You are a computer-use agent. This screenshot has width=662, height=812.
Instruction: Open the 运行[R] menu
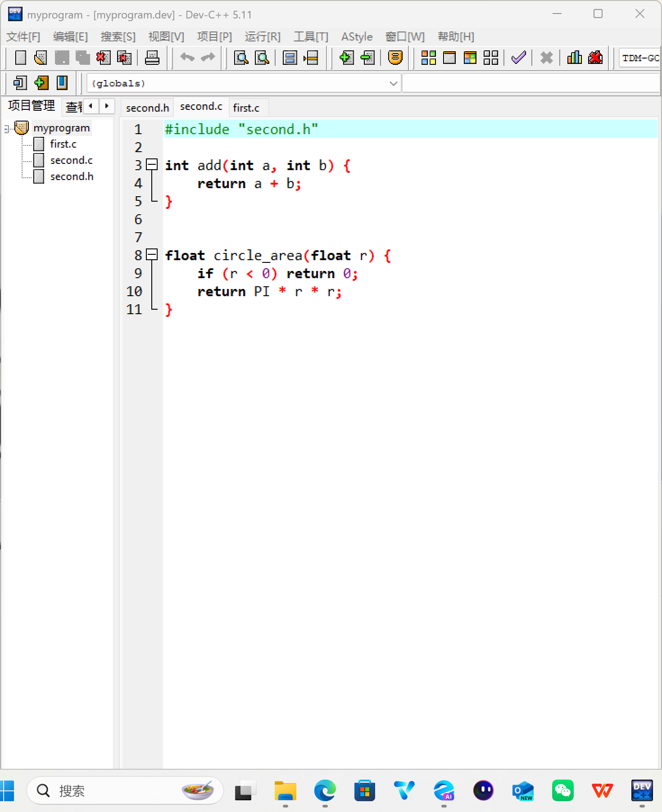263,36
